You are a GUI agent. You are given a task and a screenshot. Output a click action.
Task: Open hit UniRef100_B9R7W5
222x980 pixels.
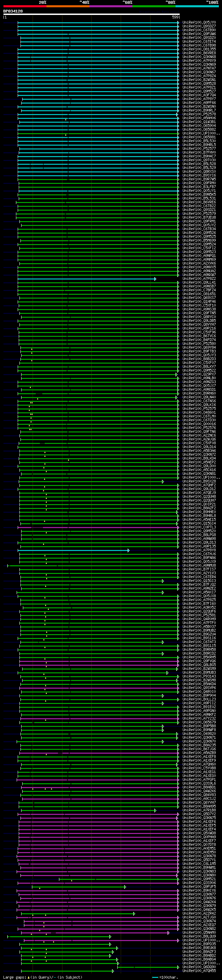coord(199,179)
